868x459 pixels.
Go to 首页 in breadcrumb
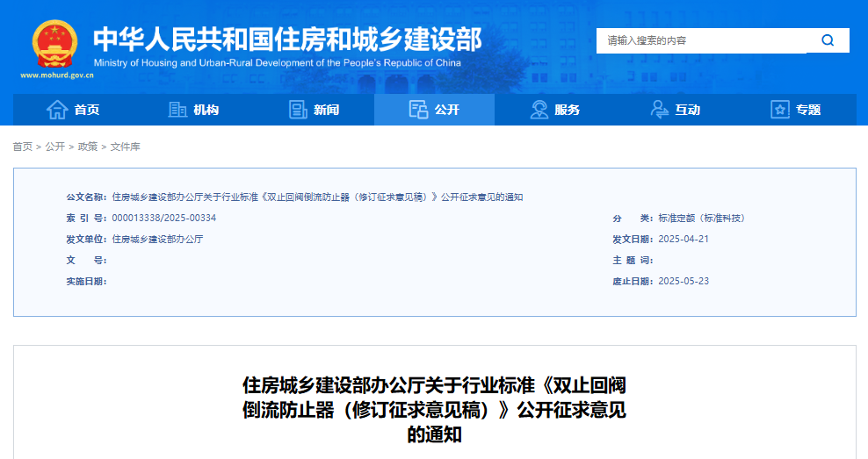click(23, 147)
